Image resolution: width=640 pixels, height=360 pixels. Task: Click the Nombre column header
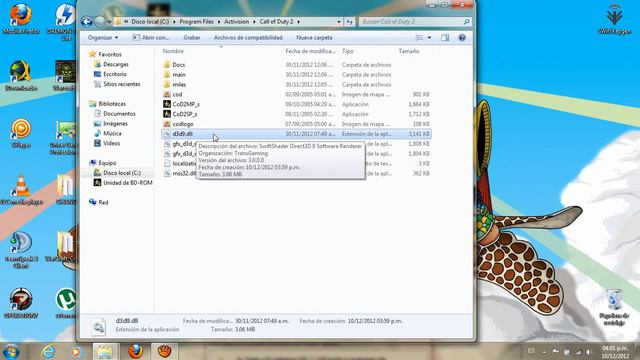tap(173, 51)
